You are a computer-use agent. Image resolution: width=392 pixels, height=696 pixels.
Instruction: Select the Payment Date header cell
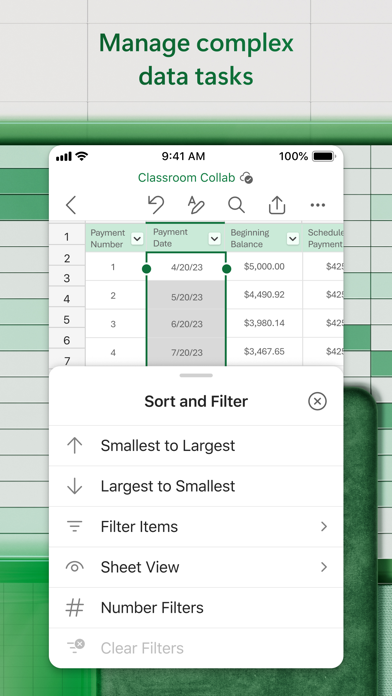(x=186, y=238)
